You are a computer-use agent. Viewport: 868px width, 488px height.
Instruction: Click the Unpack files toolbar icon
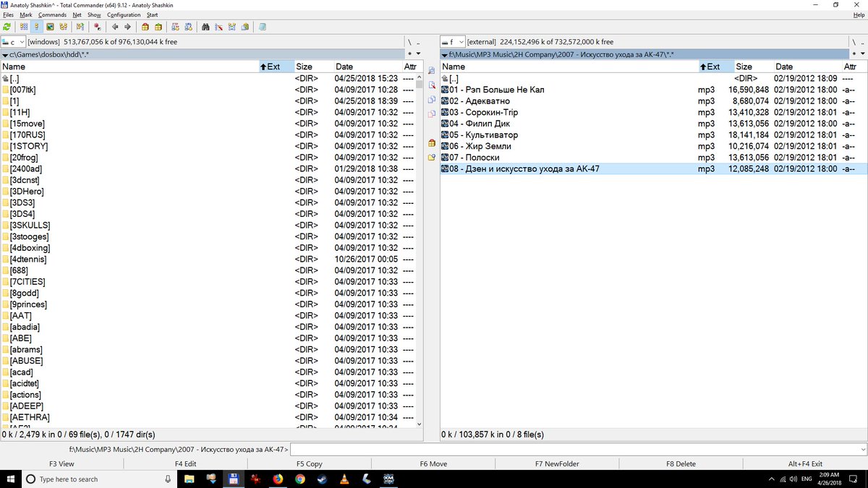click(x=158, y=27)
